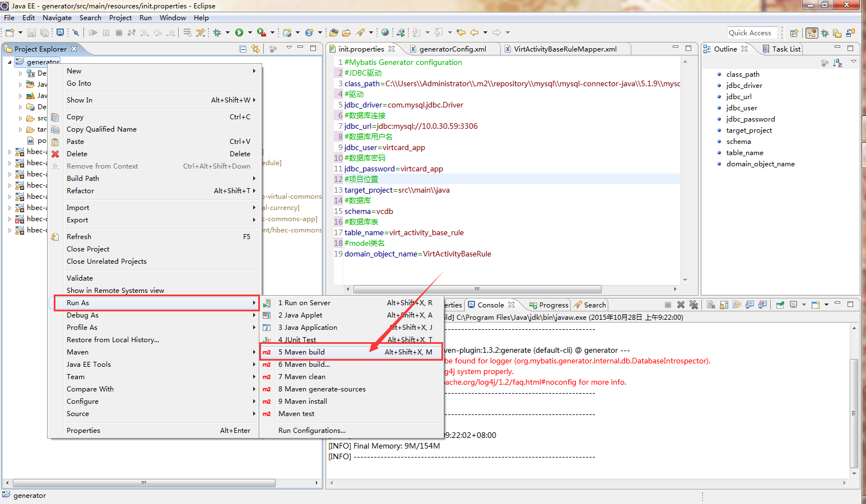Viewport: 866px width, 504px height.
Task: Select 5 Maven build from submenu
Action: 352,352
